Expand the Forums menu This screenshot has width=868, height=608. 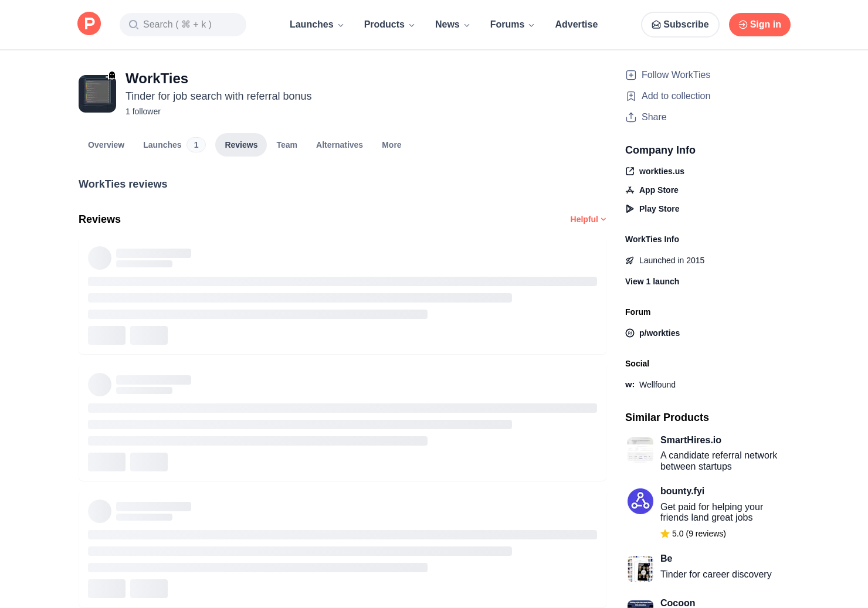coord(512,25)
